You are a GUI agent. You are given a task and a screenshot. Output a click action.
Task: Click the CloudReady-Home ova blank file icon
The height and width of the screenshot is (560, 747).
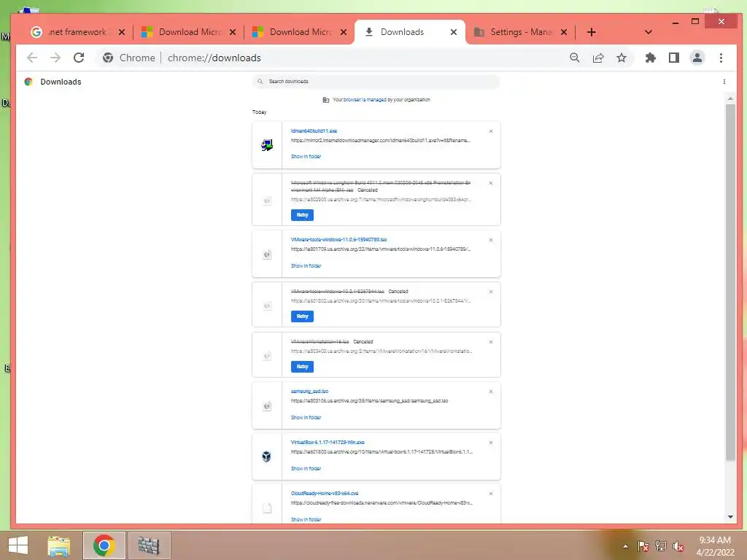tap(267, 508)
